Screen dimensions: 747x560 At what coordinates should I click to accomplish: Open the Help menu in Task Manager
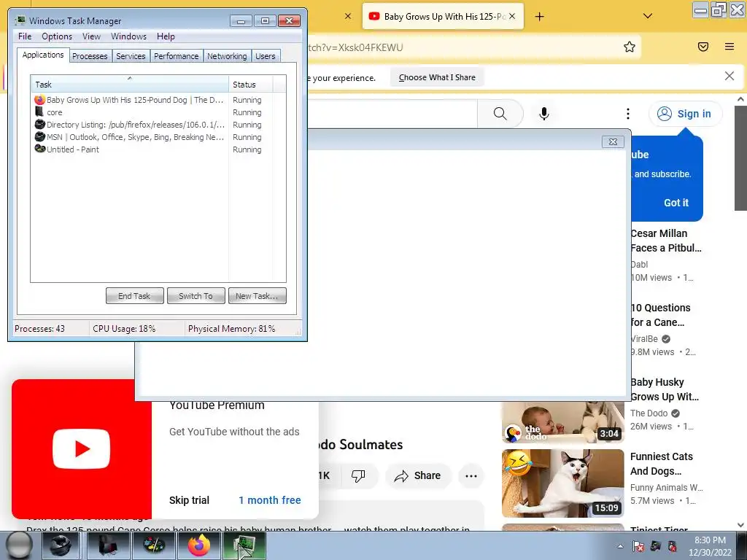click(x=166, y=36)
